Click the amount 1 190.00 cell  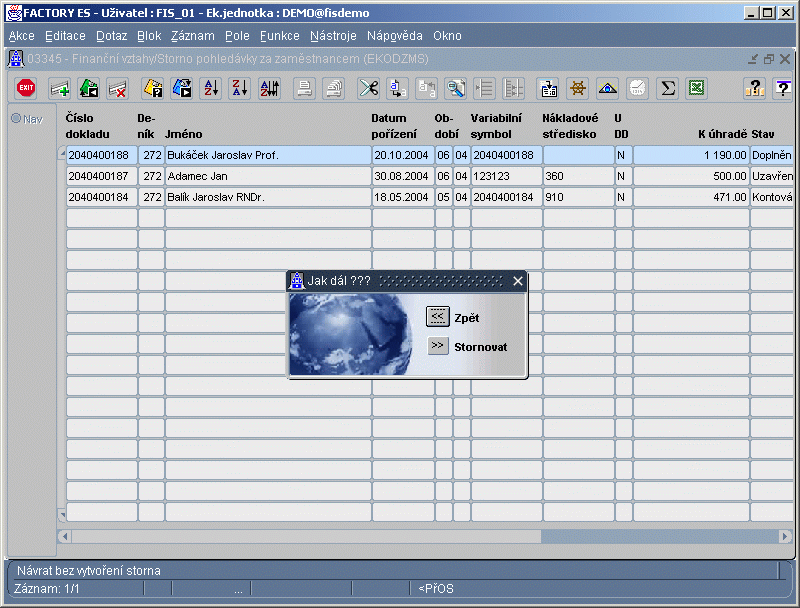691,155
